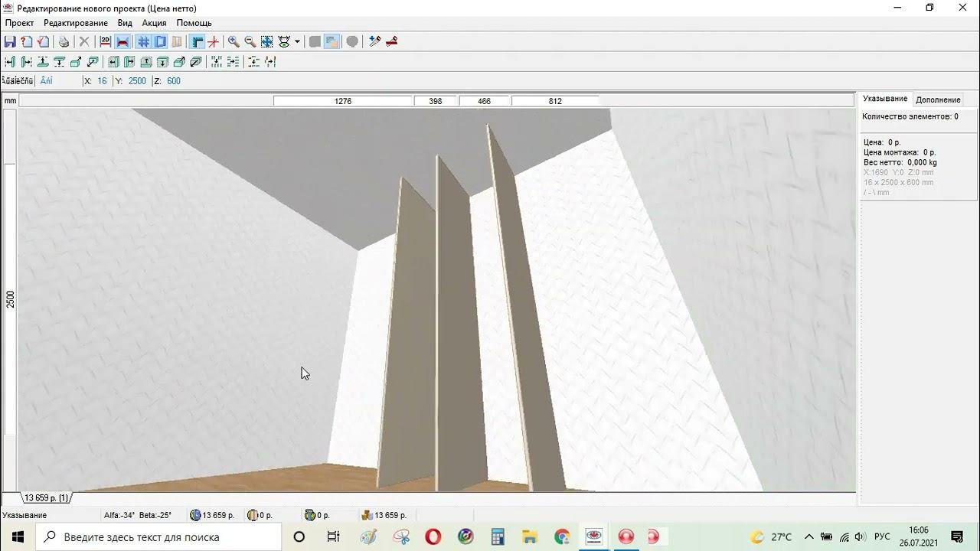Click the Y field showing 2500

pyautogui.click(x=137, y=81)
